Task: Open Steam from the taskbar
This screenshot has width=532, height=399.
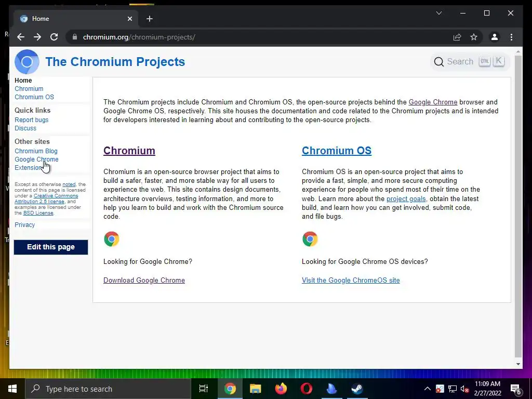Action: [357, 389]
